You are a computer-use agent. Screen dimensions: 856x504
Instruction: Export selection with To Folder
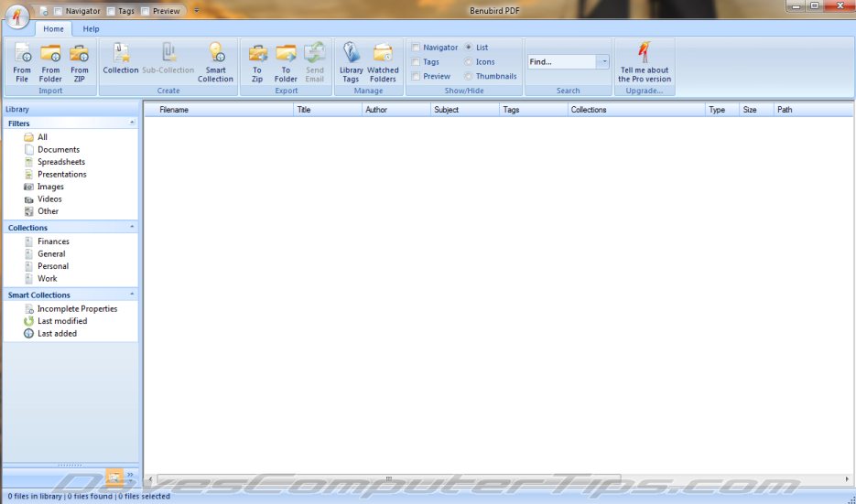tap(286, 62)
